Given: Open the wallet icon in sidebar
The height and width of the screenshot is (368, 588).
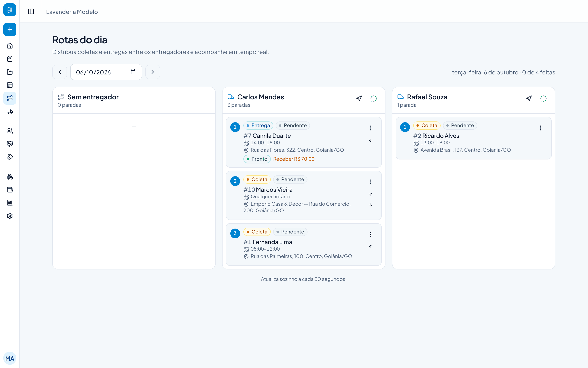Looking at the screenshot, I should (10, 190).
